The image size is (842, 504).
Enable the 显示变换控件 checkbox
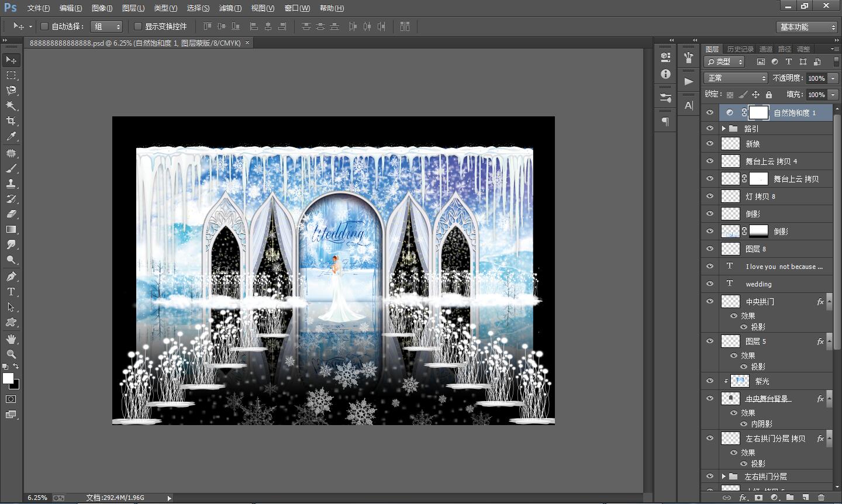[138, 26]
